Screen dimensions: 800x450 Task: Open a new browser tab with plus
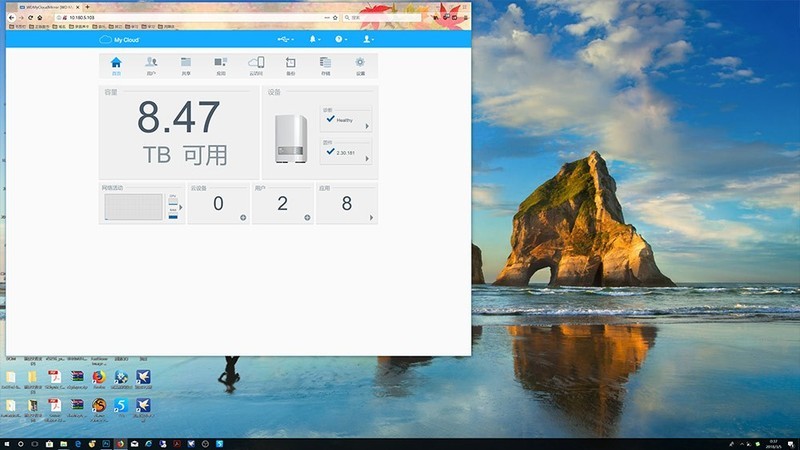tap(87, 7)
